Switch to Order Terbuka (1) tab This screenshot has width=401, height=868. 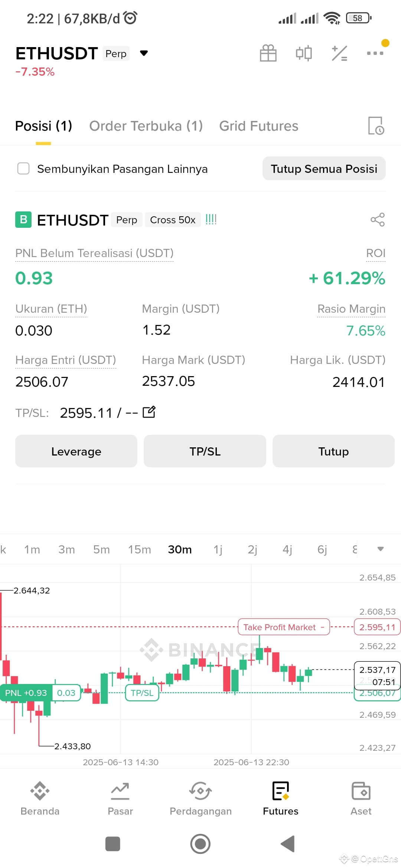146,126
